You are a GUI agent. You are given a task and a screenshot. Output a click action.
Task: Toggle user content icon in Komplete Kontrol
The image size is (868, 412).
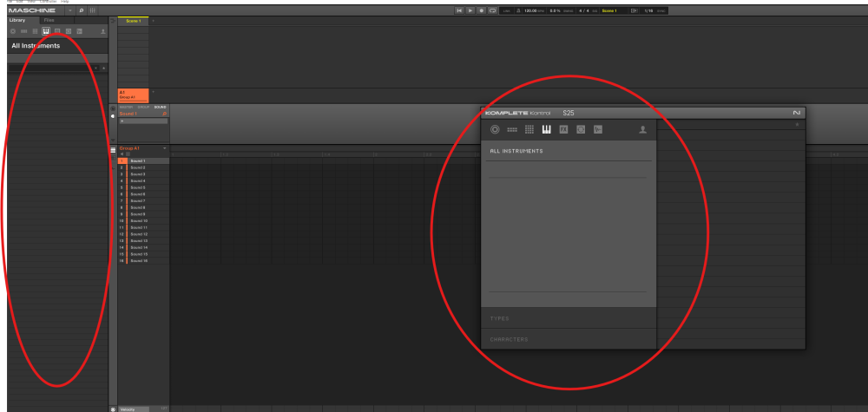coord(642,129)
